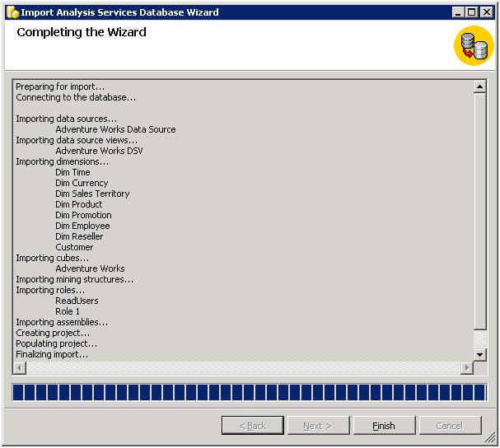500x448 pixels.
Task: Click the horizontal scroll right arrow
Action: coord(467,367)
